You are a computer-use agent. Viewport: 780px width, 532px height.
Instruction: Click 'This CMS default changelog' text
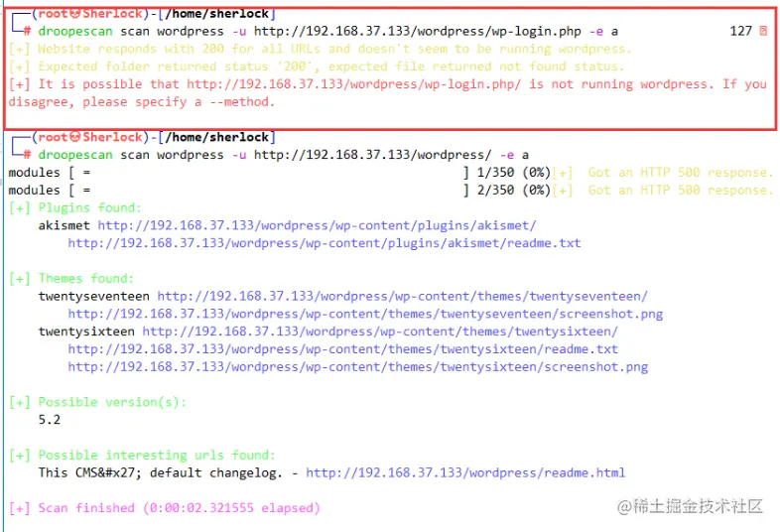coord(160,472)
